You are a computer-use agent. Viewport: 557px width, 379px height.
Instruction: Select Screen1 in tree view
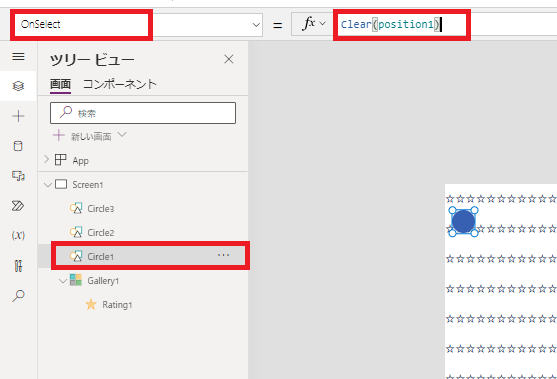click(x=88, y=185)
